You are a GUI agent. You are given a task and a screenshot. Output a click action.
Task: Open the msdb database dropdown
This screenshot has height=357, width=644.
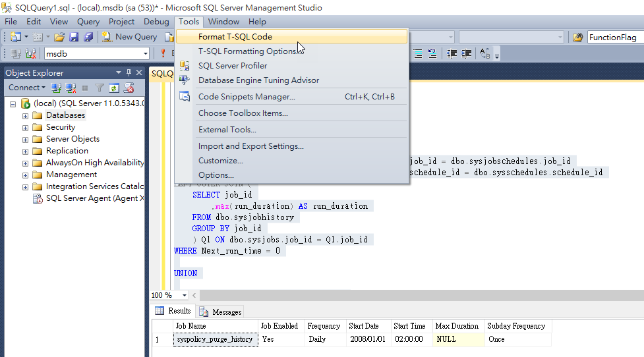coord(146,54)
